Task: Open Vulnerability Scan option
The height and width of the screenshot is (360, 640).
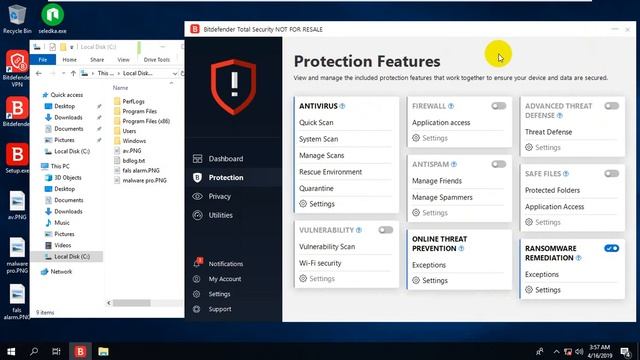Action: 327,247
